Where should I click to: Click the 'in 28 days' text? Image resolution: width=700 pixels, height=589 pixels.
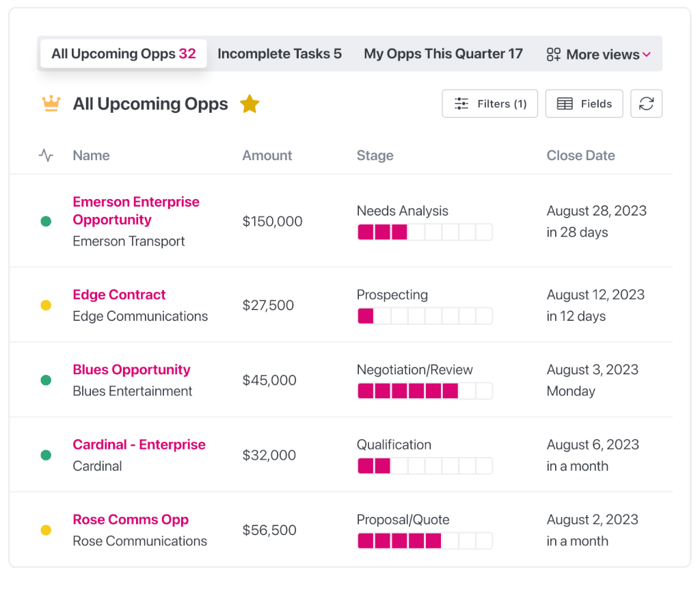tap(577, 233)
